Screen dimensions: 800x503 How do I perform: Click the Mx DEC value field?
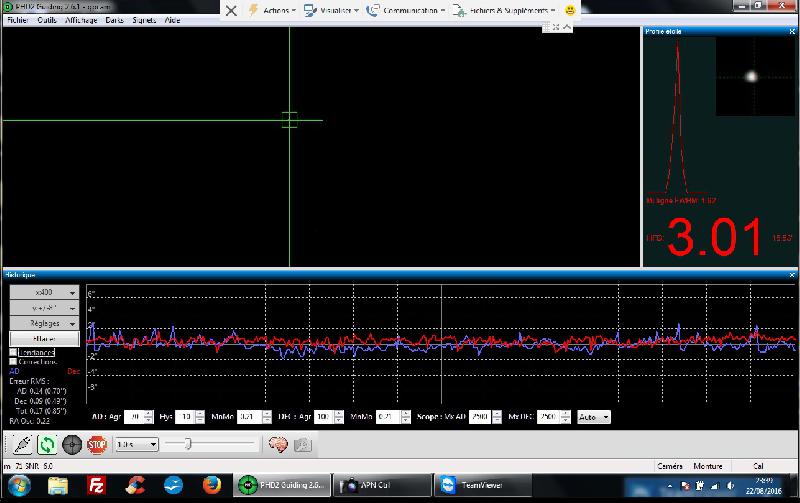pos(549,417)
